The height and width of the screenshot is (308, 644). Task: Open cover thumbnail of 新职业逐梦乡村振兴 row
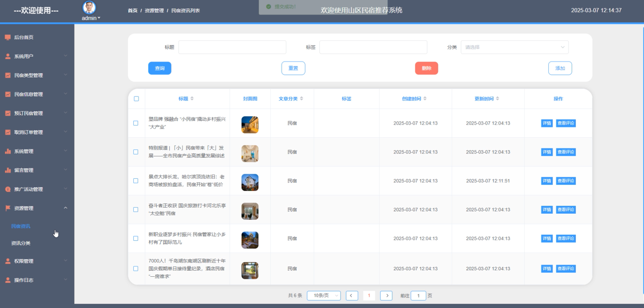(x=250, y=240)
